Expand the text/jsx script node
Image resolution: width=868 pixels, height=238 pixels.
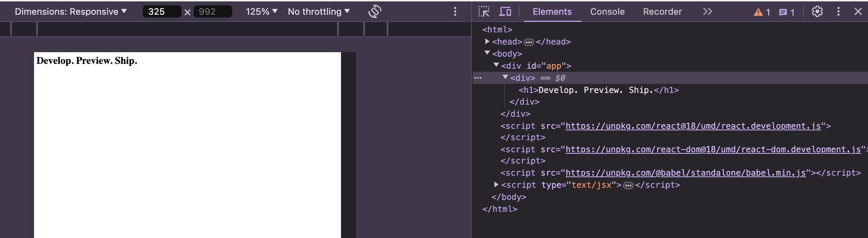click(496, 185)
